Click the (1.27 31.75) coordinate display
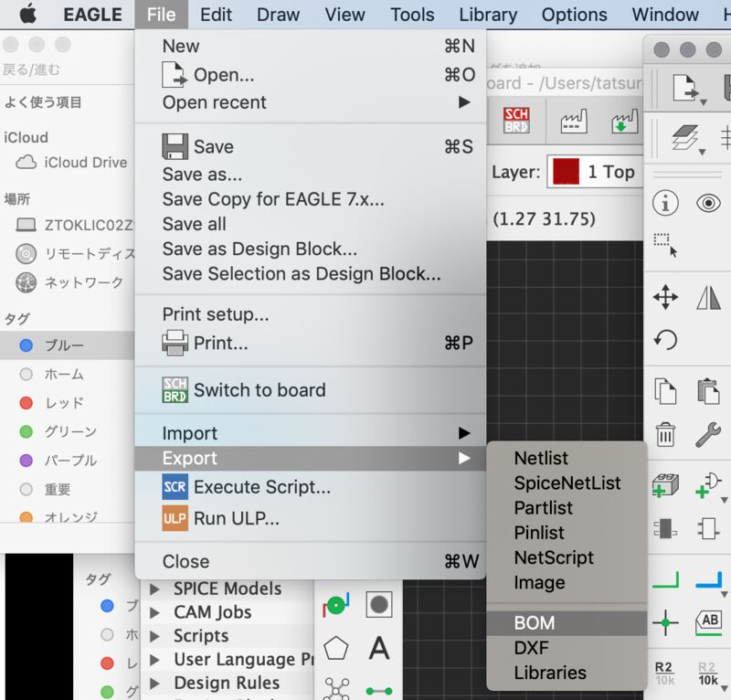The width and height of the screenshot is (731, 700). tap(544, 218)
